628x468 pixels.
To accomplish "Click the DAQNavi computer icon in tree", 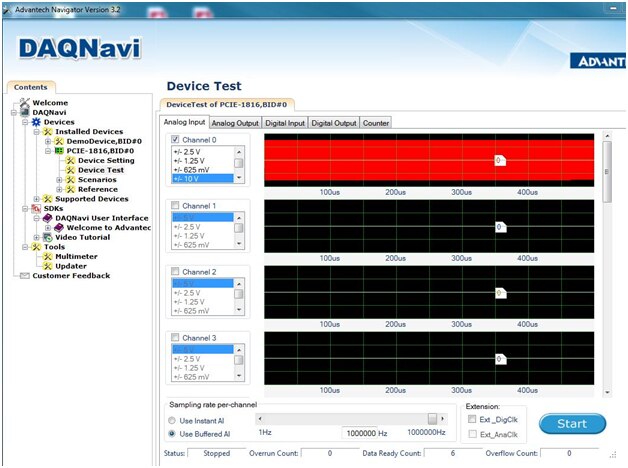I will coord(25,112).
